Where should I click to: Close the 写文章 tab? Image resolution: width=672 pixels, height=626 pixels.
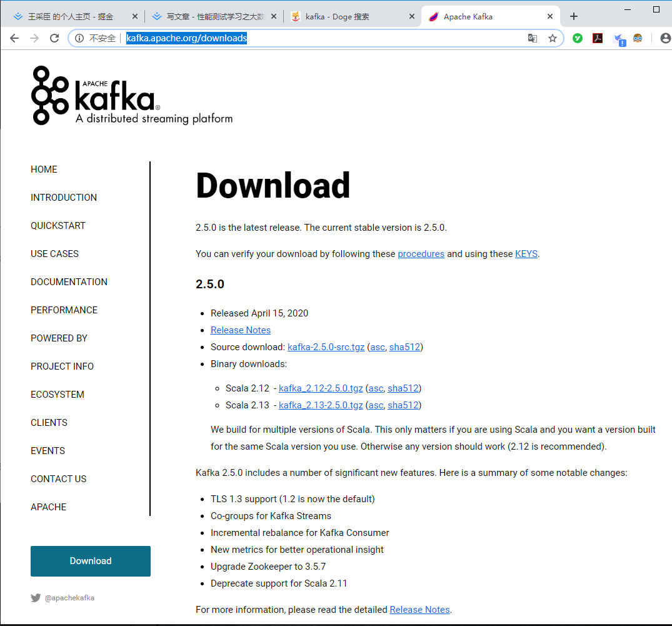(274, 16)
